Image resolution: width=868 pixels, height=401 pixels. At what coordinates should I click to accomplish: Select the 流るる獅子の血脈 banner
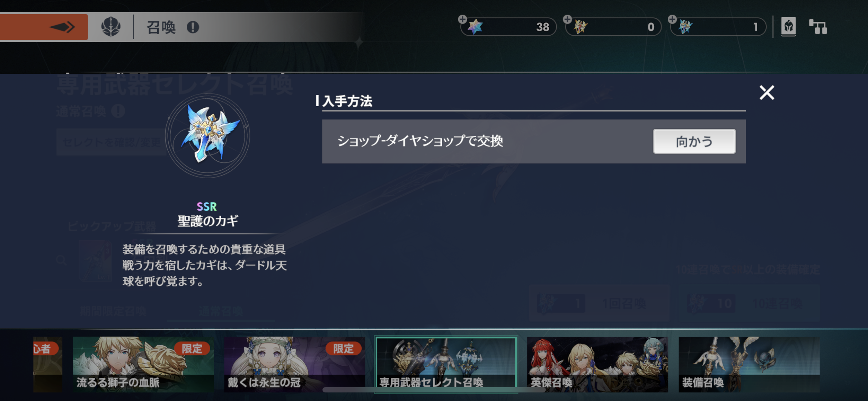(143, 364)
